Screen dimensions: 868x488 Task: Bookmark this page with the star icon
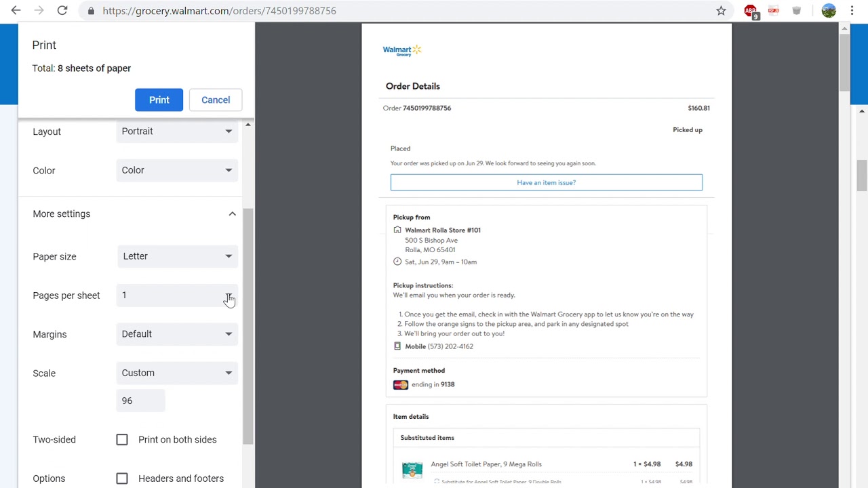(x=721, y=11)
